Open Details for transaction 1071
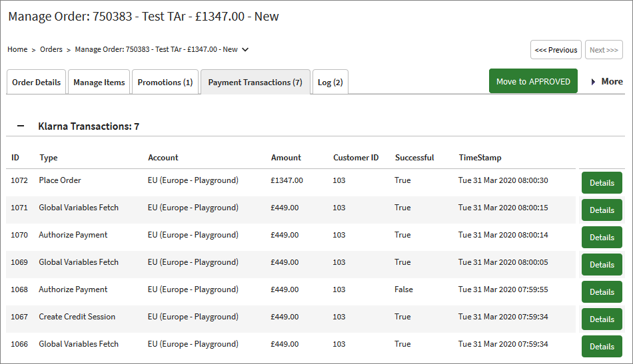 [601, 210]
